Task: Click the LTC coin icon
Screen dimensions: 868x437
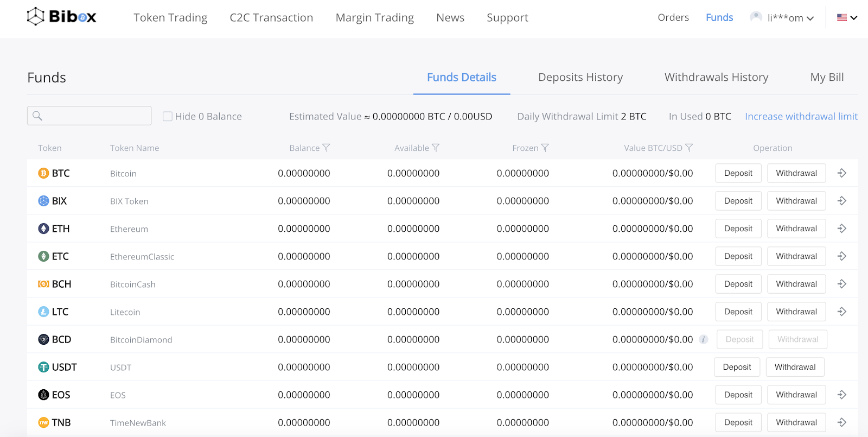Action: click(43, 312)
